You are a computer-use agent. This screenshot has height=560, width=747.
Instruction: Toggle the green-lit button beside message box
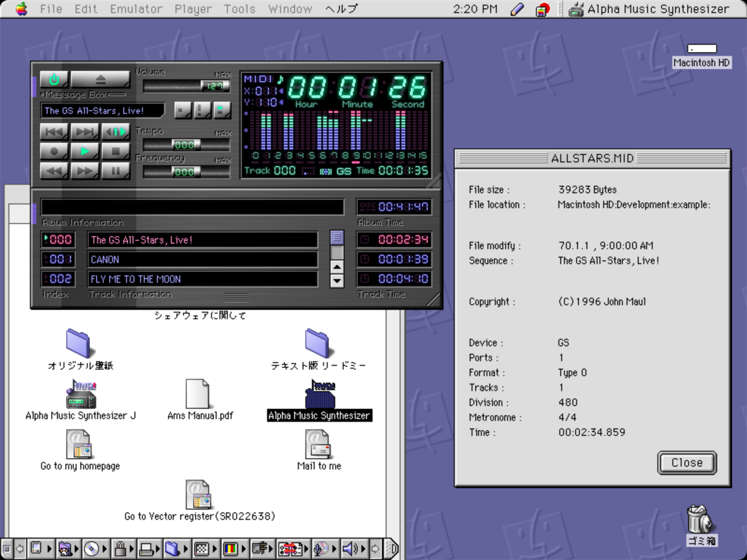(222, 111)
